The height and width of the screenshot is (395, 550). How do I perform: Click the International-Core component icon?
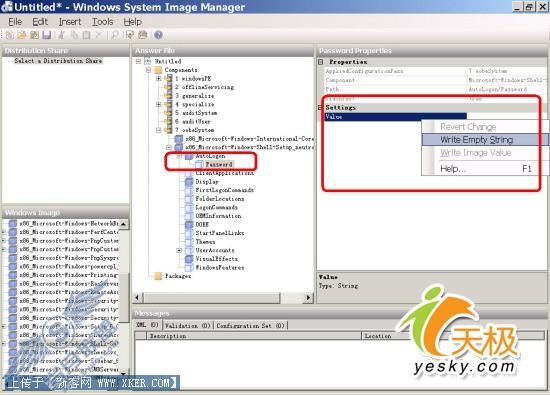click(179, 139)
